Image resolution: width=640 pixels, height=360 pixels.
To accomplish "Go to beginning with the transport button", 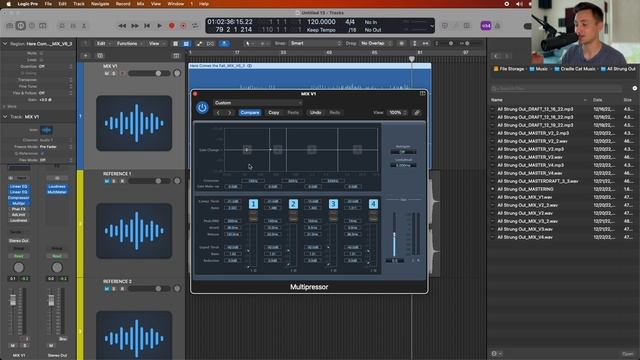I will [147, 26].
